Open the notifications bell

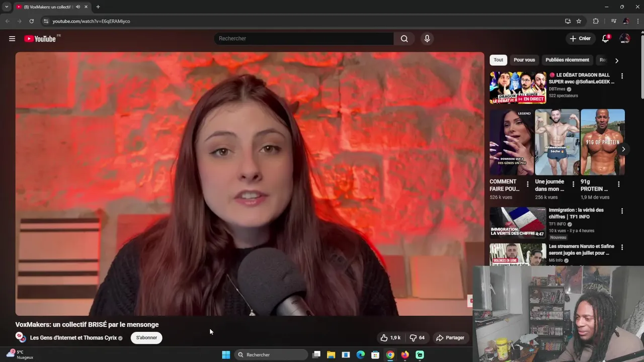(605, 39)
